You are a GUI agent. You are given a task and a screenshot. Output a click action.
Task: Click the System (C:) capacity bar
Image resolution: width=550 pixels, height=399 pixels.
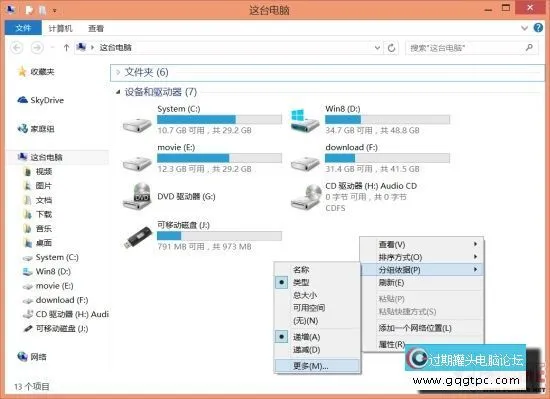219,120
